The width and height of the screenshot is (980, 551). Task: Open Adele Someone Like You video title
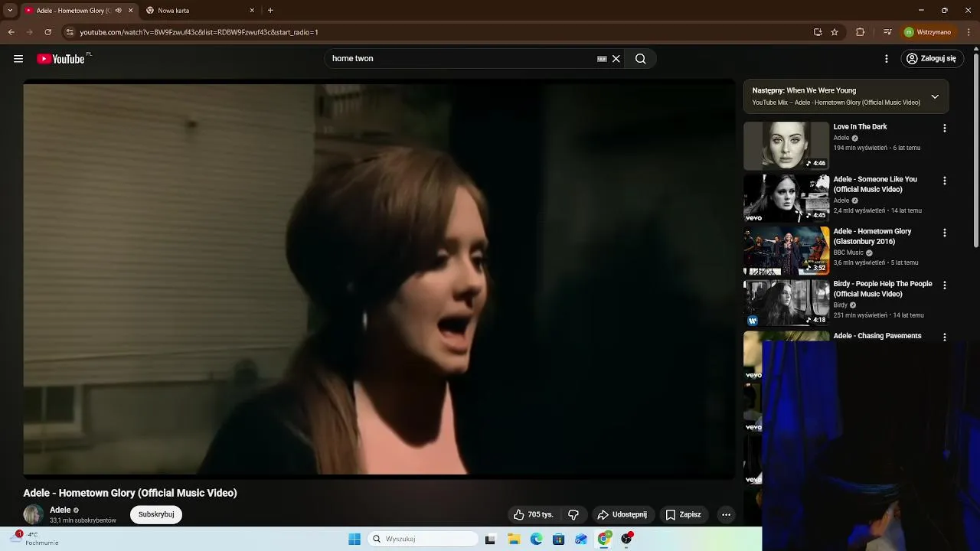pos(875,184)
